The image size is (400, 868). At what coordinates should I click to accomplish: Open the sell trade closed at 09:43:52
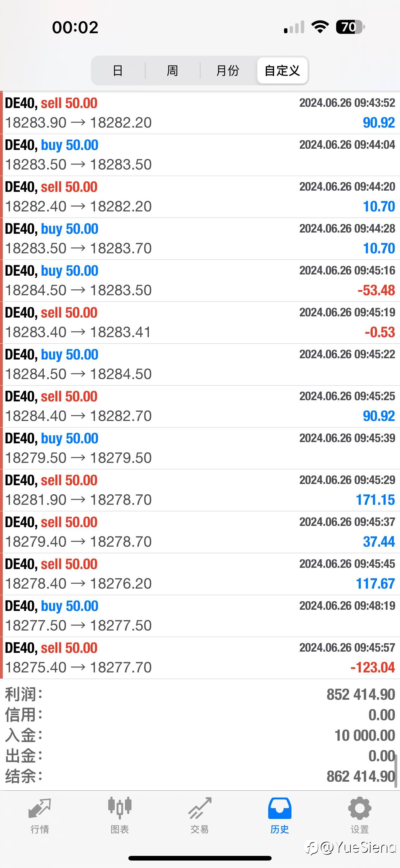coord(200,113)
